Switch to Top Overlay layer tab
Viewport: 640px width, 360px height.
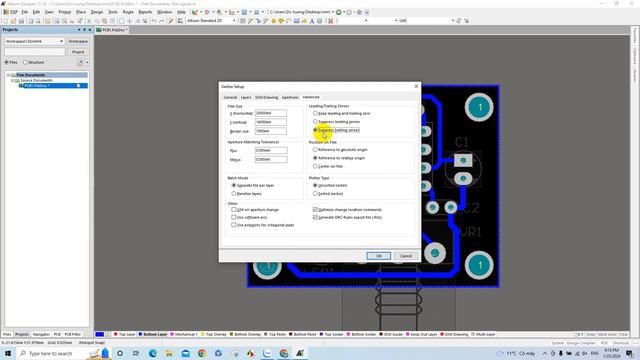[x=213, y=334]
